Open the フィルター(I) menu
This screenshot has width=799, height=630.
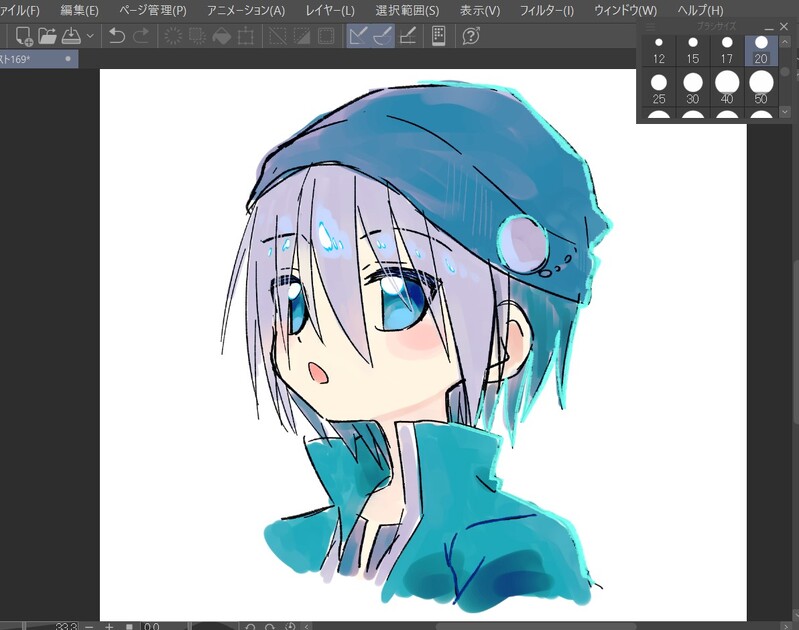[547, 10]
